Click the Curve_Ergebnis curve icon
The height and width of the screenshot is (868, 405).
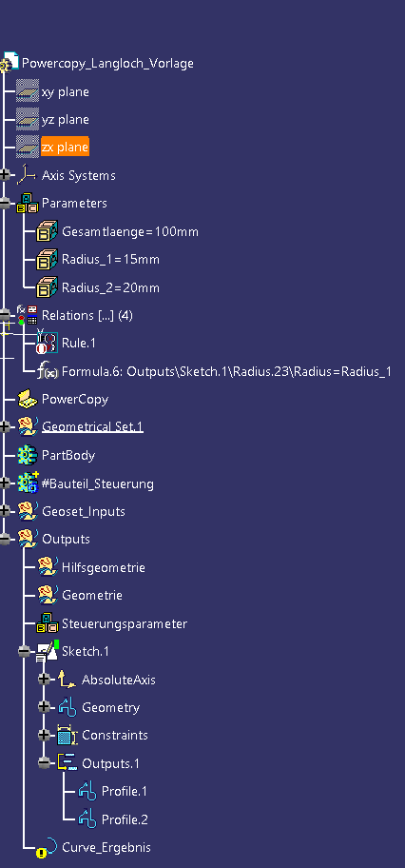[x=47, y=847]
